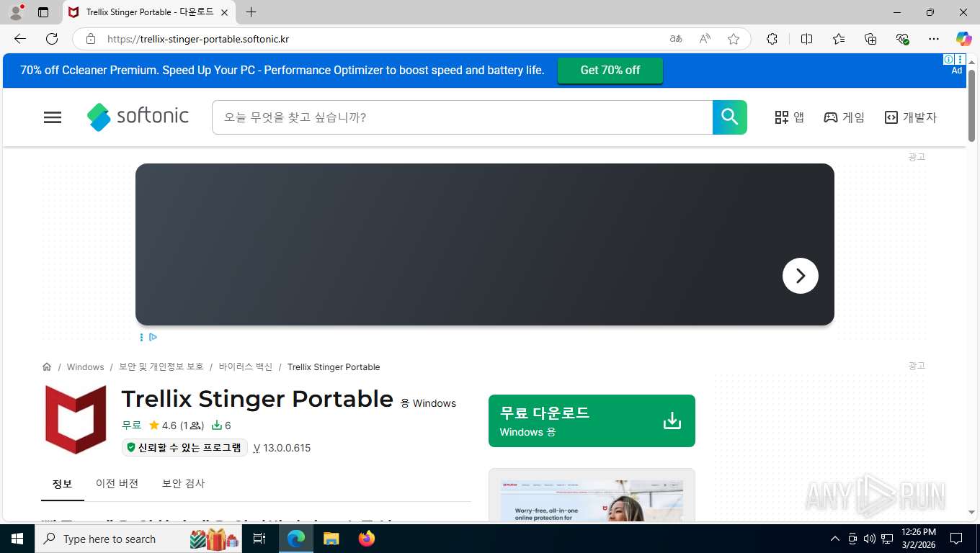This screenshot has width=980, height=553.
Task: Go to home via breadcrumb house icon
Action: 47,367
